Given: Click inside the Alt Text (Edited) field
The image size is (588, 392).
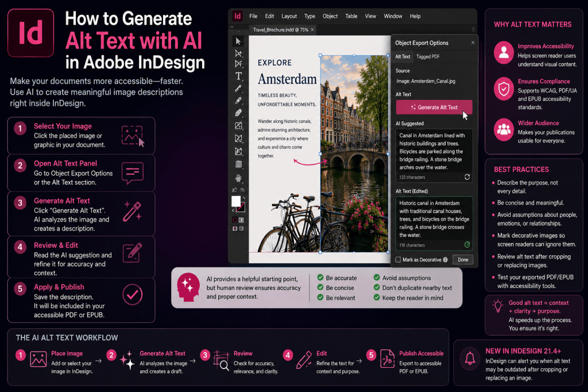Looking at the screenshot, I should pos(434,223).
